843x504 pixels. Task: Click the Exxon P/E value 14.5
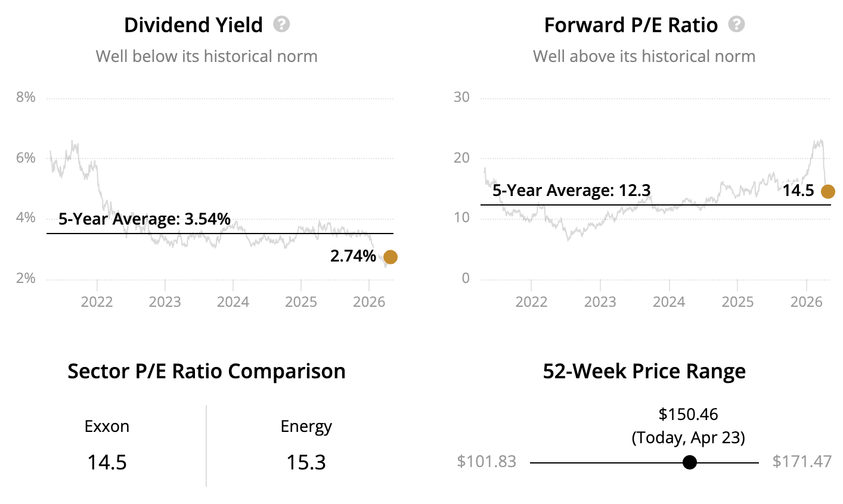(107, 462)
